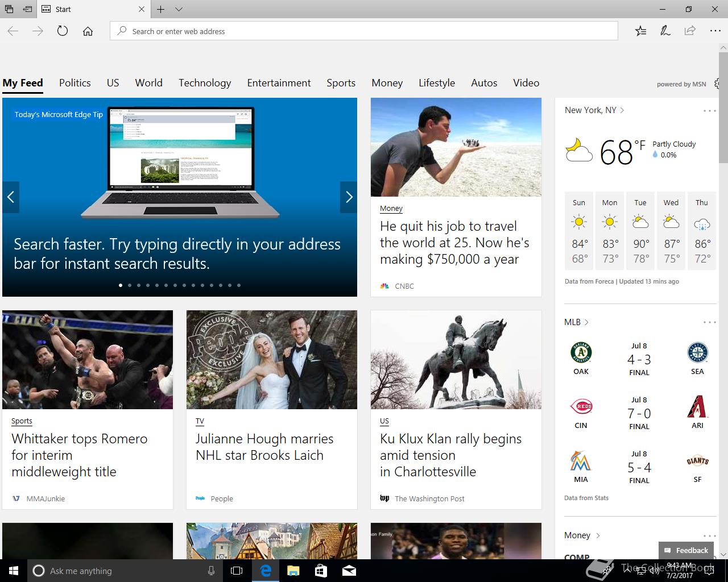Show tab previews chevron
The height and width of the screenshot is (582, 728).
[179, 9]
